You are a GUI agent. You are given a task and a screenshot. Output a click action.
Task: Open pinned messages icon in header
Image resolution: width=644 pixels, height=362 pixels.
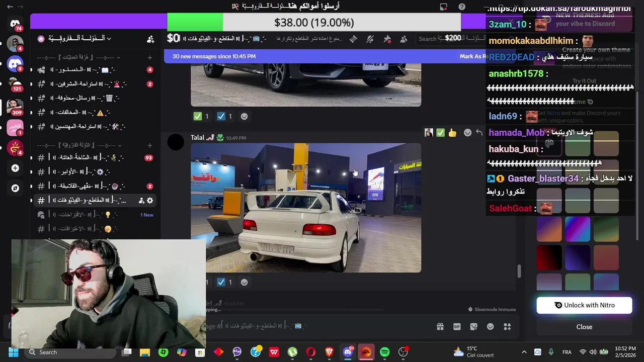(x=387, y=39)
